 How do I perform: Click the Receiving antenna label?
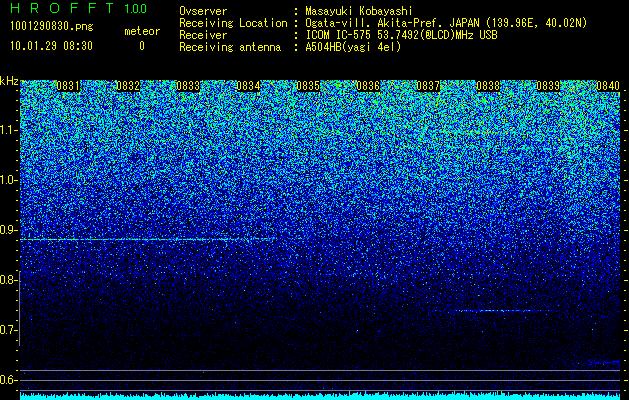pyautogui.click(x=230, y=47)
